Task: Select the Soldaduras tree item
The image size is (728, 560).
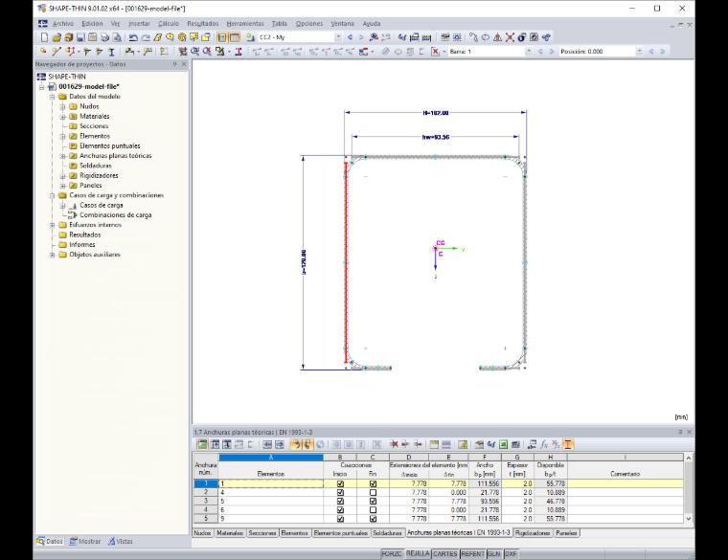Action: click(96, 166)
